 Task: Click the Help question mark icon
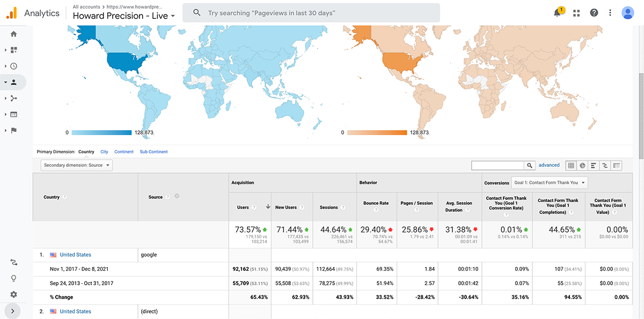click(x=594, y=12)
